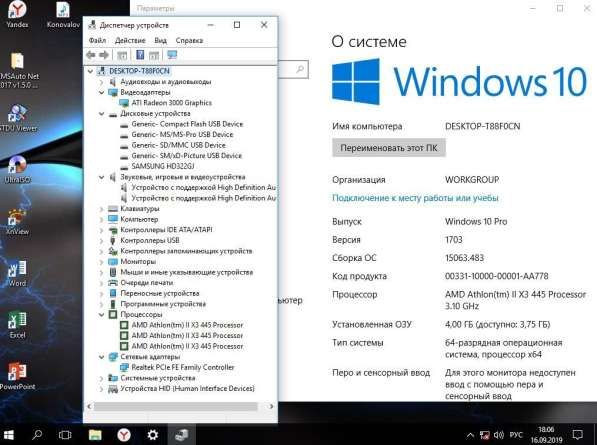Click Device Manager taskbar button
Screen dimensions: 597x445
pos(182,435)
